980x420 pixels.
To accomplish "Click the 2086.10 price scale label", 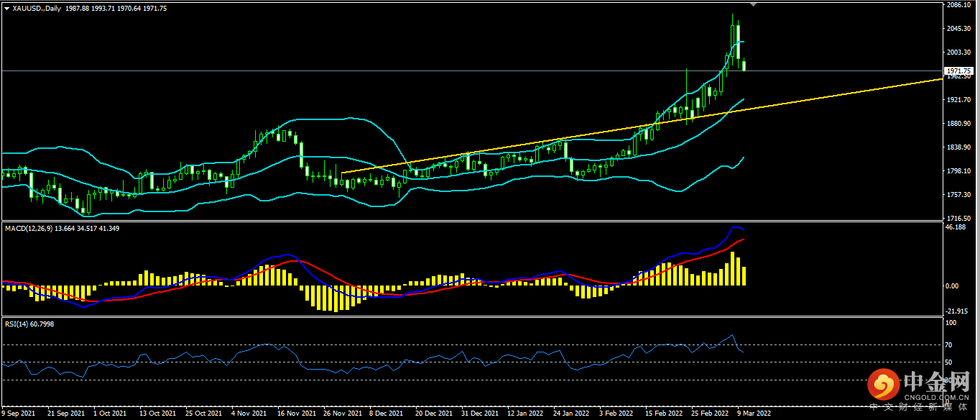I will 959,5.
